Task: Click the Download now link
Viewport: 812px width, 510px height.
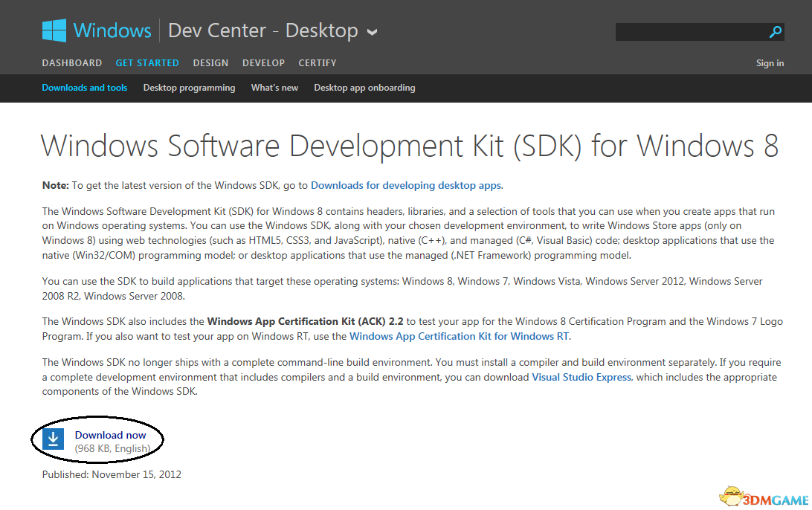Action: tap(110, 435)
